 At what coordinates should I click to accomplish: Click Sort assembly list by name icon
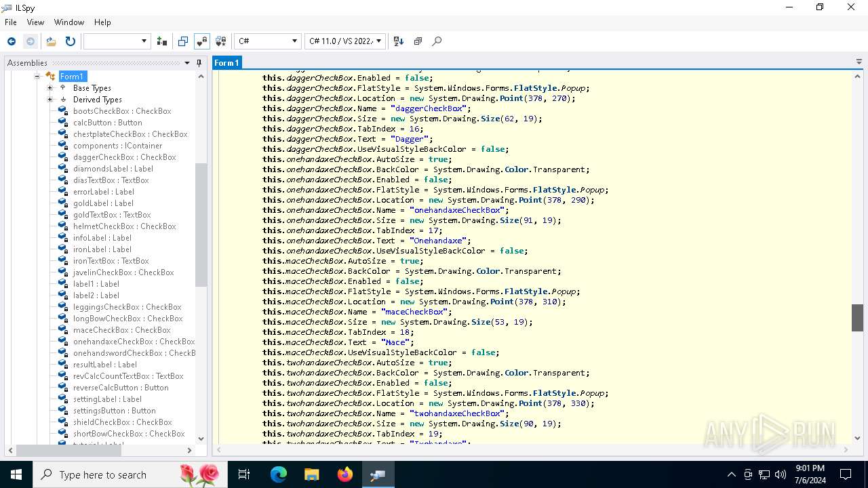pos(399,41)
